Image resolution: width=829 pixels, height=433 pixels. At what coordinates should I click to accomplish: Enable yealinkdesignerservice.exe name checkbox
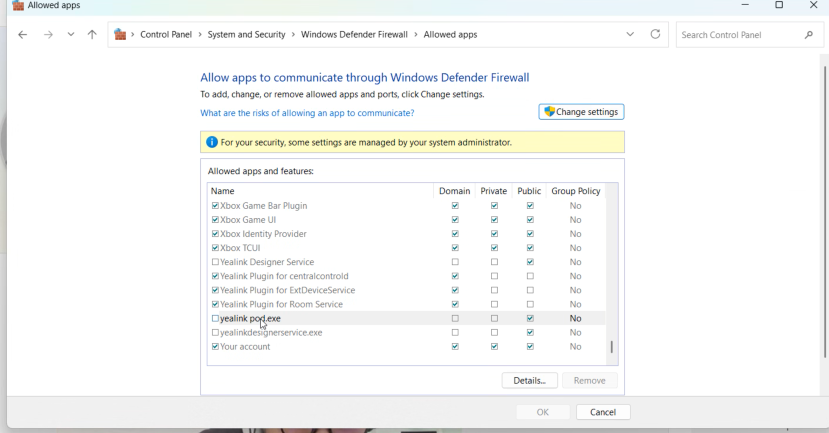215,333
